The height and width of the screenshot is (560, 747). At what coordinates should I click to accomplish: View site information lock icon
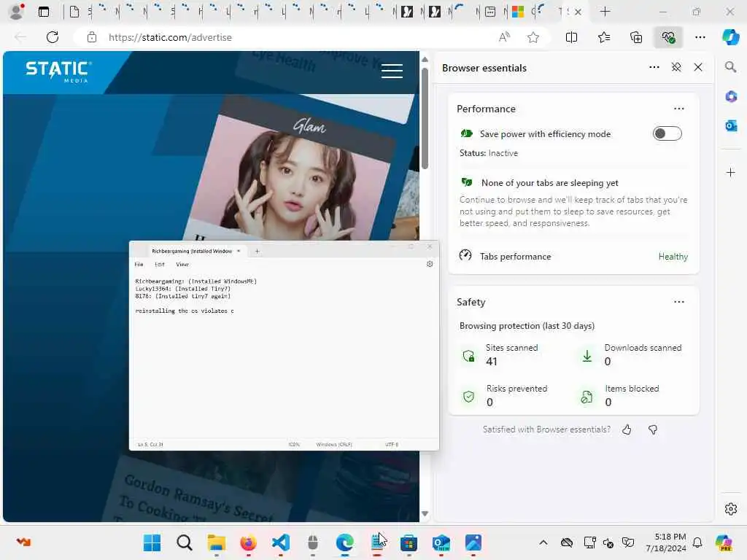tap(91, 37)
